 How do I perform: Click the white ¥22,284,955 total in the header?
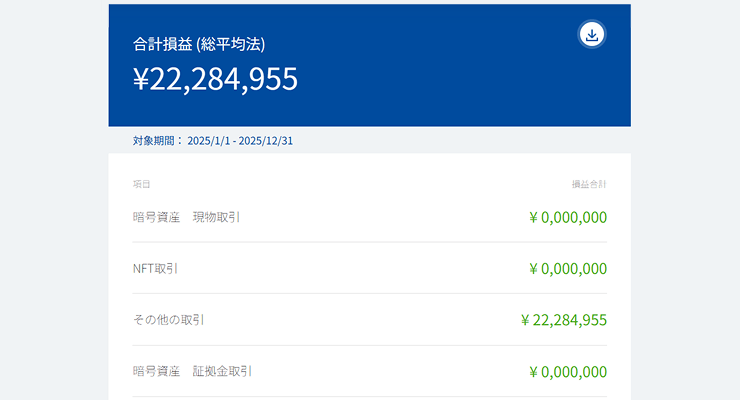[215, 79]
